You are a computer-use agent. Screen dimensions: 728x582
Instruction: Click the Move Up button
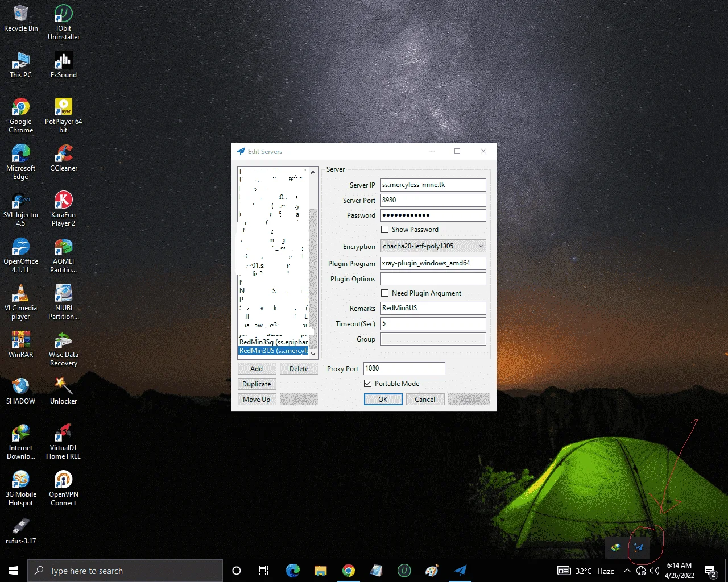(x=257, y=400)
